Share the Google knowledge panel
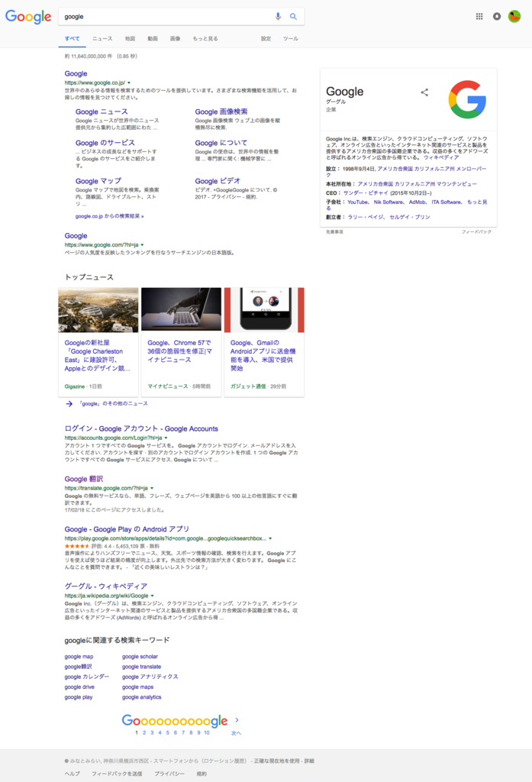 coord(424,92)
